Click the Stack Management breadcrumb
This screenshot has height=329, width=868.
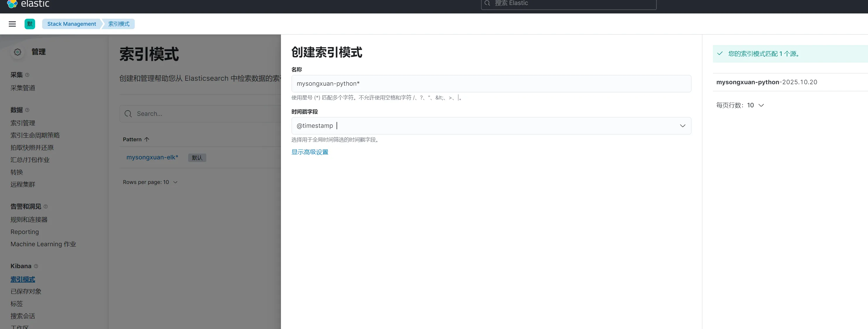pyautogui.click(x=71, y=24)
